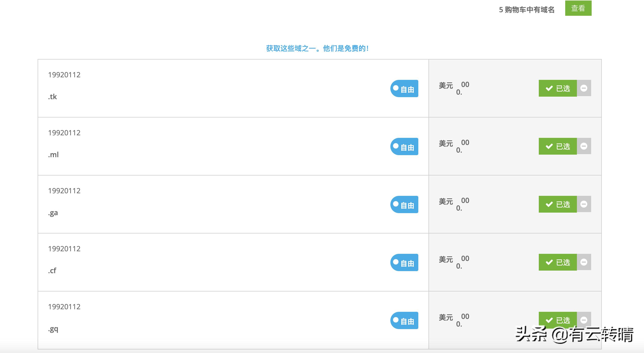Click the green 查看 cart button
Viewport: 644px width, 353px height.
click(x=578, y=8)
